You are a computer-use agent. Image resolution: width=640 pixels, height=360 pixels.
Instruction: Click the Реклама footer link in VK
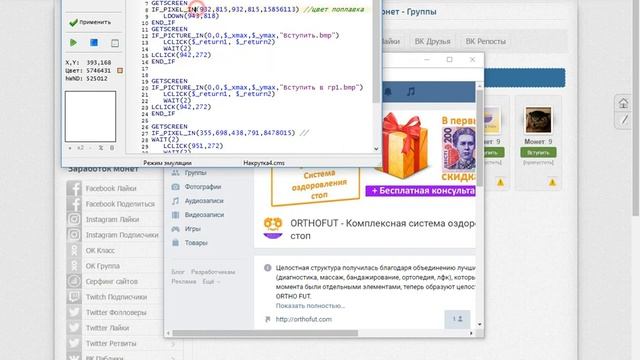click(x=184, y=282)
